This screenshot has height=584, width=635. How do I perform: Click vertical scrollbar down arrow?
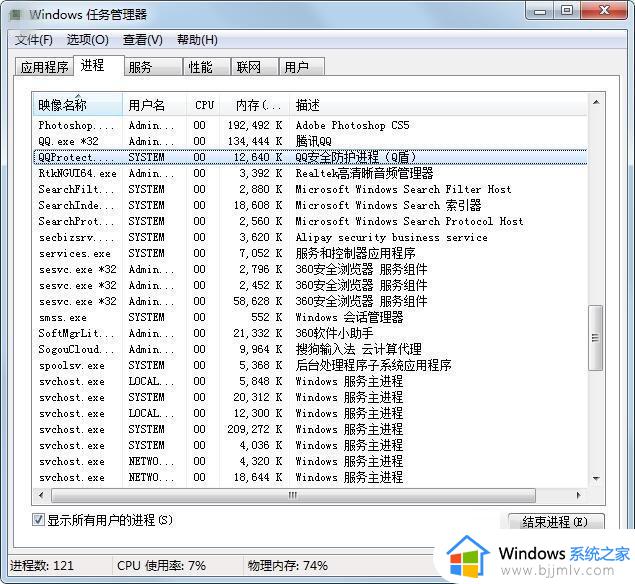[x=596, y=478]
